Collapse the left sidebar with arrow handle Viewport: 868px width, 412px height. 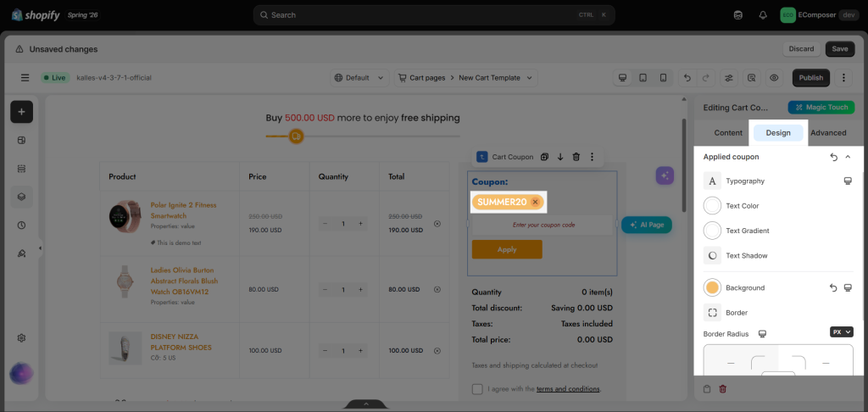40,248
